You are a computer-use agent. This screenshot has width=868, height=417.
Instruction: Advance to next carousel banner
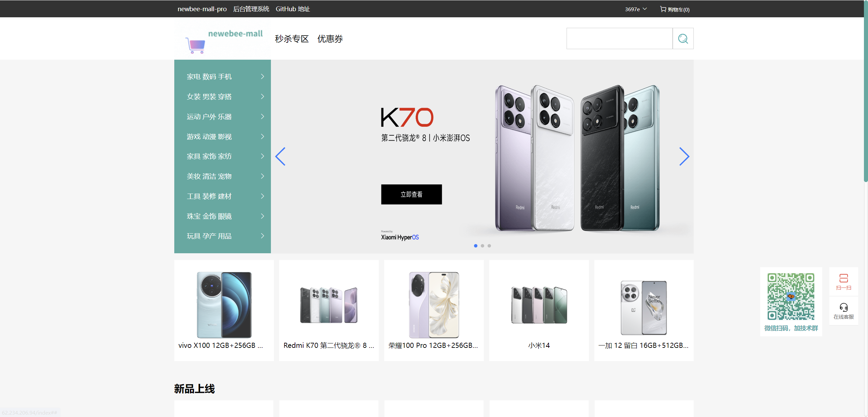coord(684,156)
